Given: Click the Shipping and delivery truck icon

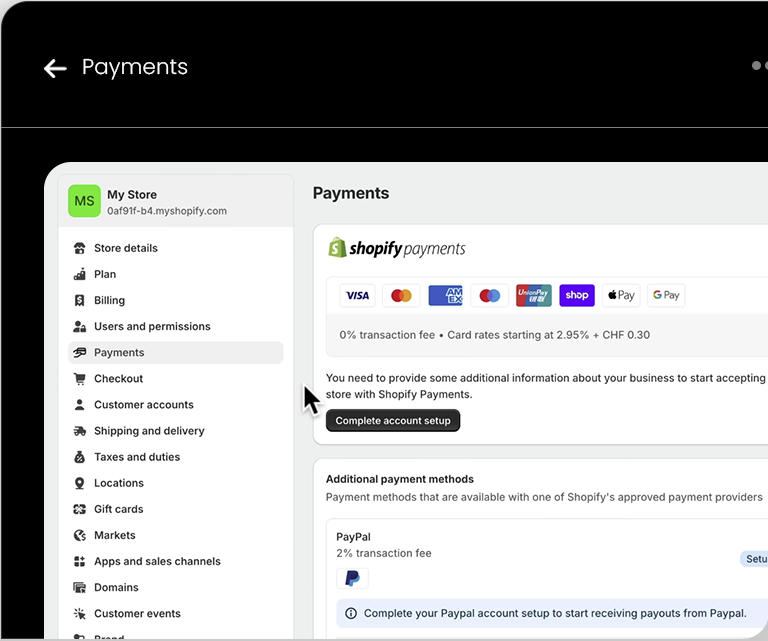Looking at the screenshot, I should pyautogui.click(x=79, y=431).
